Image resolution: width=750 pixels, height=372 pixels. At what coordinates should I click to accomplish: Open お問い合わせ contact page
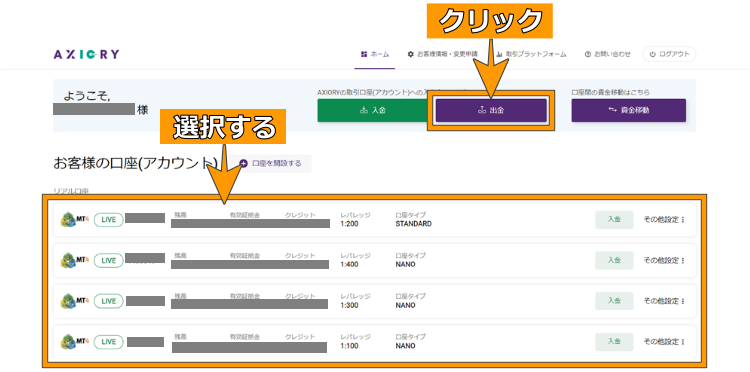pos(607,55)
